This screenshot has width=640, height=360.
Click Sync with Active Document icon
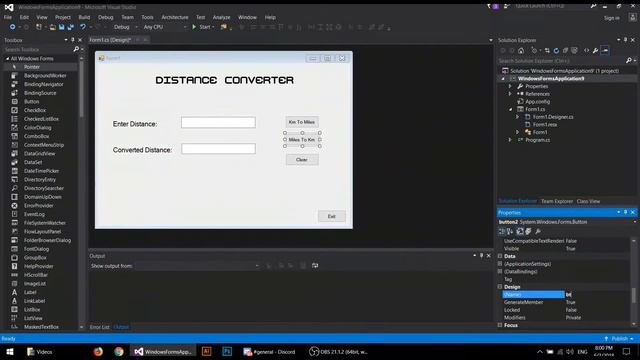(547, 51)
